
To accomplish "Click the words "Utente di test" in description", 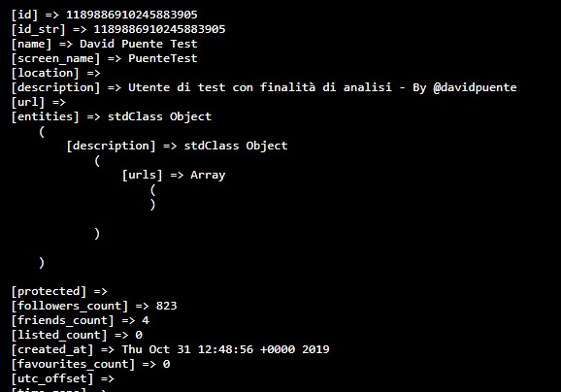I will pyautogui.click(x=177, y=87).
